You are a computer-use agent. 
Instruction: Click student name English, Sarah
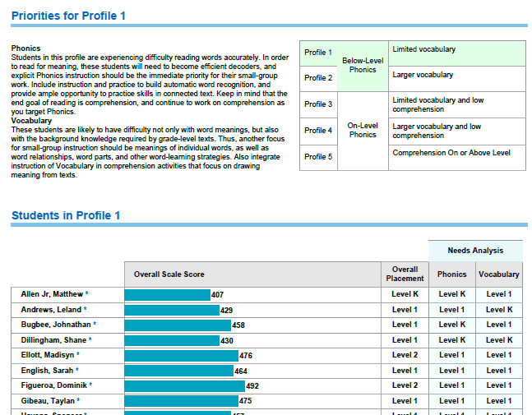coord(47,371)
